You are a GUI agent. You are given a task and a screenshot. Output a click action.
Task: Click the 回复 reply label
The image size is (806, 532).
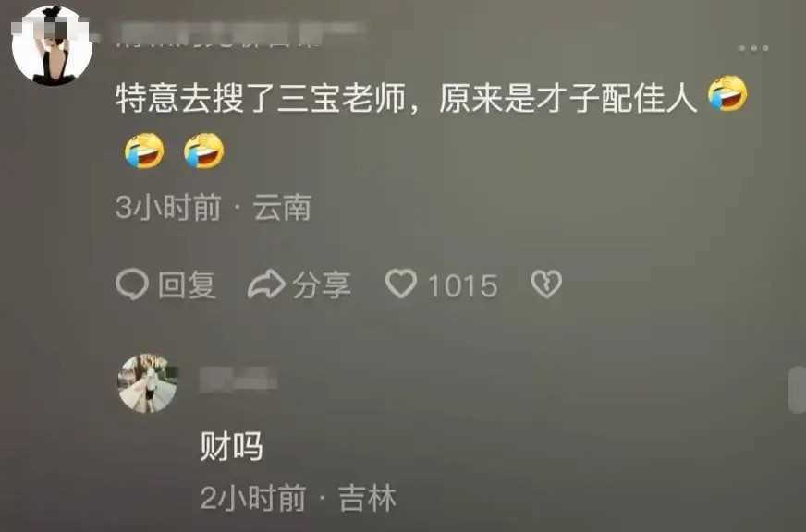(187, 285)
